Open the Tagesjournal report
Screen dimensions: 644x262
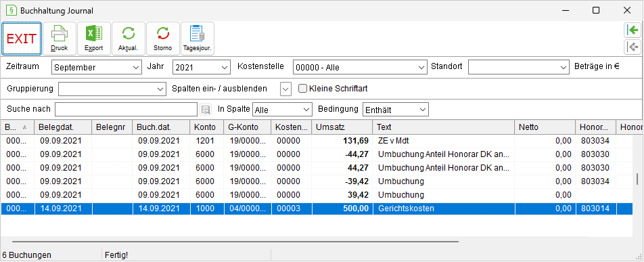pyautogui.click(x=197, y=39)
